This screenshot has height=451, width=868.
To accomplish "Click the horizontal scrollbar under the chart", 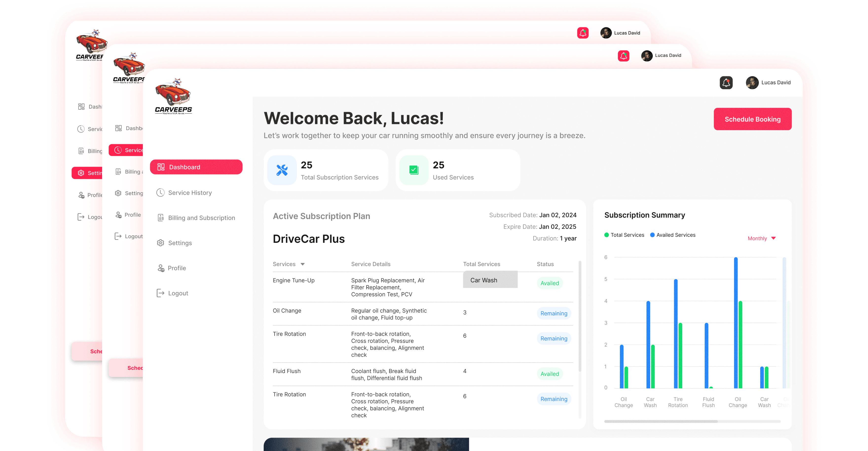I will 661,421.
